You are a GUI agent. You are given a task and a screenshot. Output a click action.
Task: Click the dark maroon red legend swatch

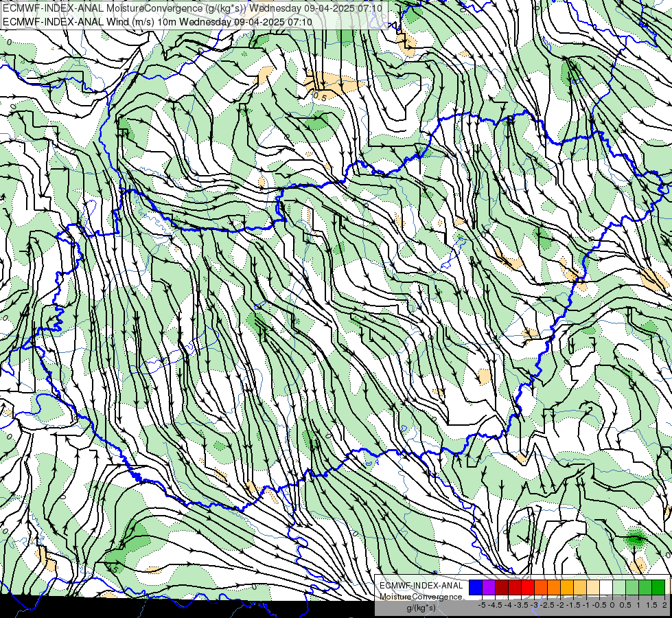click(x=502, y=587)
